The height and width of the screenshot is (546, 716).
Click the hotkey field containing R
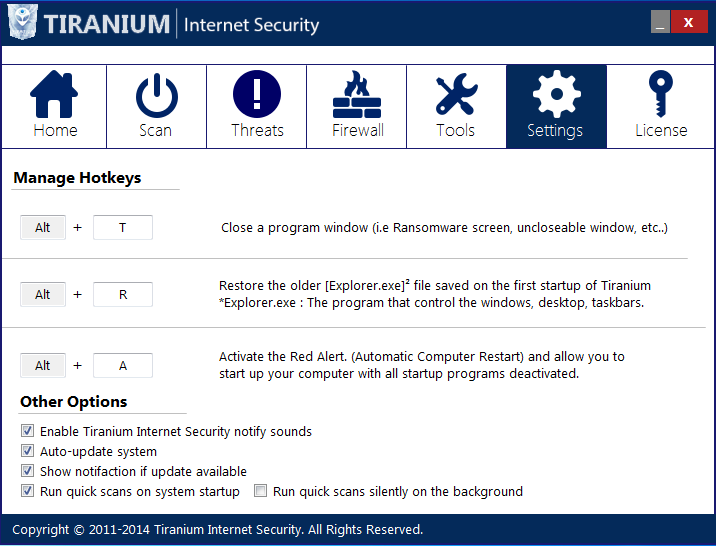pos(123,295)
